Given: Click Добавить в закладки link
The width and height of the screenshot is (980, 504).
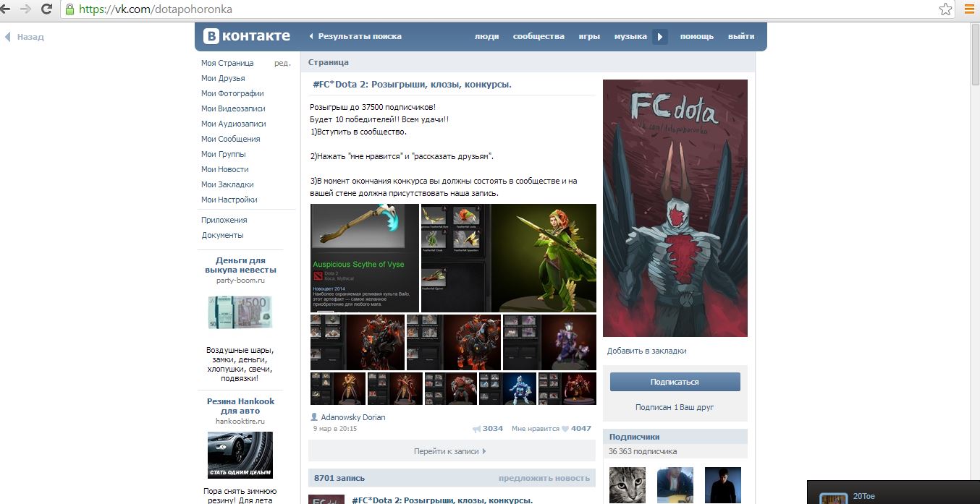Looking at the screenshot, I should click(x=646, y=351).
